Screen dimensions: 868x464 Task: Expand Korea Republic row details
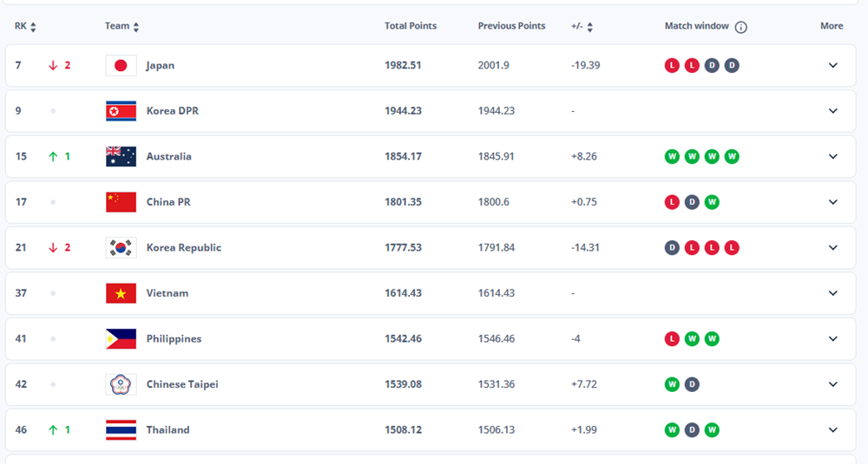832,248
